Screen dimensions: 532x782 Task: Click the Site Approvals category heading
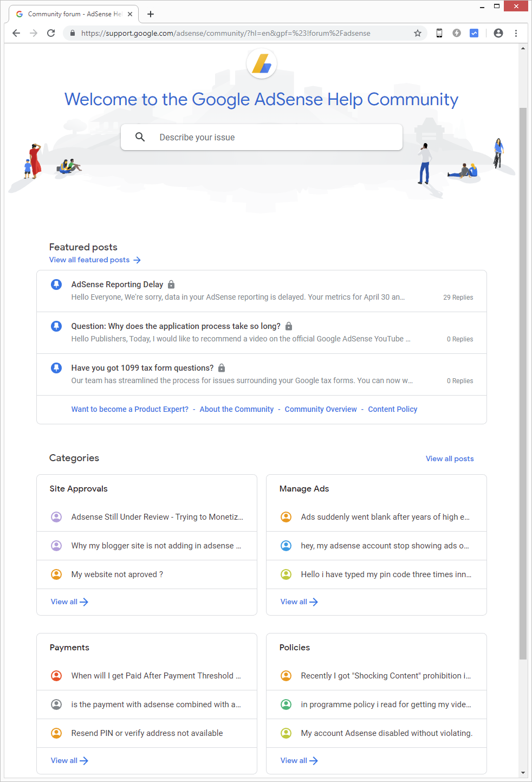pyautogui.click(x=79, y=489)
